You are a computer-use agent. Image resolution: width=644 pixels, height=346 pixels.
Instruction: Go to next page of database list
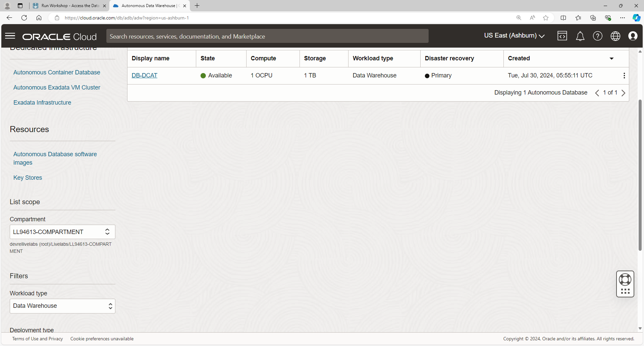point(623,93)
